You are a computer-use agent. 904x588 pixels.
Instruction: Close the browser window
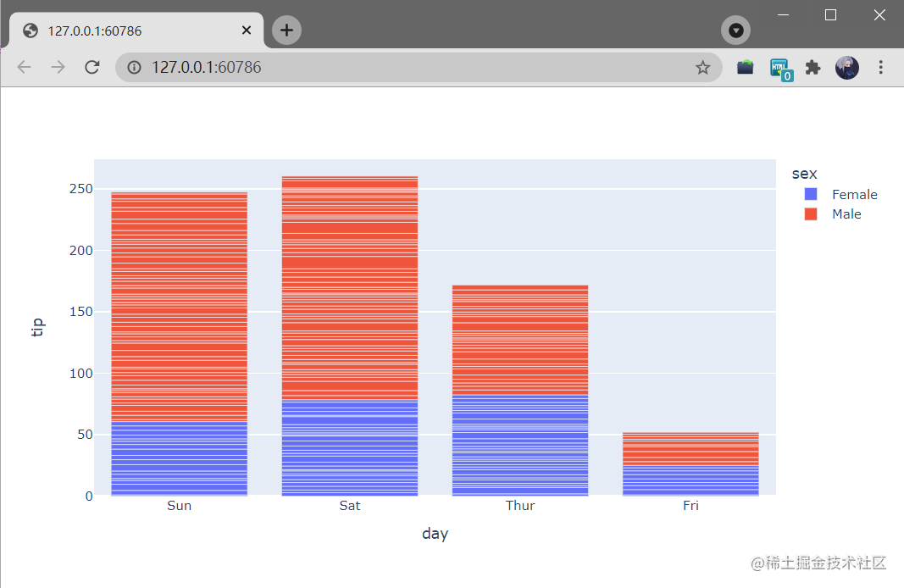tap(879, 15)
